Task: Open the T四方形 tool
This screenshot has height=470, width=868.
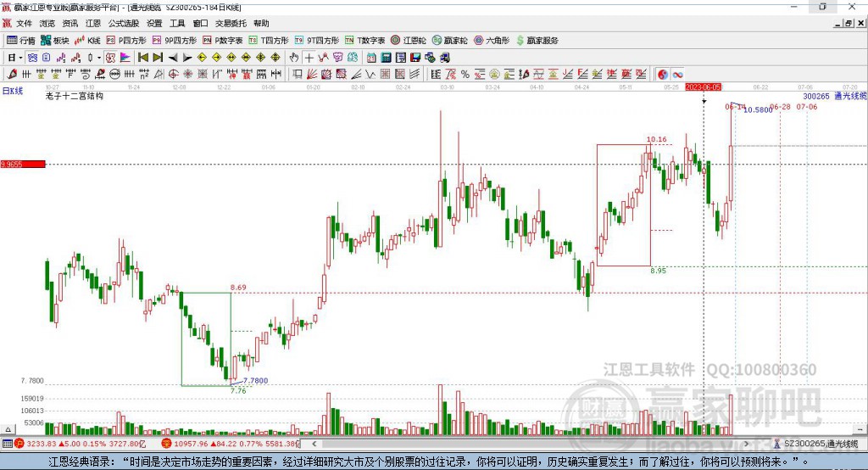Action: 269,41
